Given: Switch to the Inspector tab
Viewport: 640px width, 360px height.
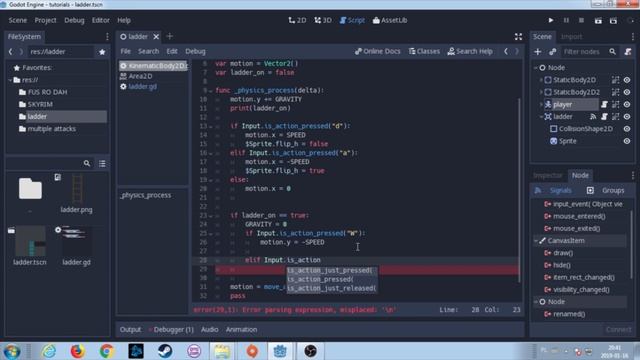Looking at the screenshot, I should 548,176.
